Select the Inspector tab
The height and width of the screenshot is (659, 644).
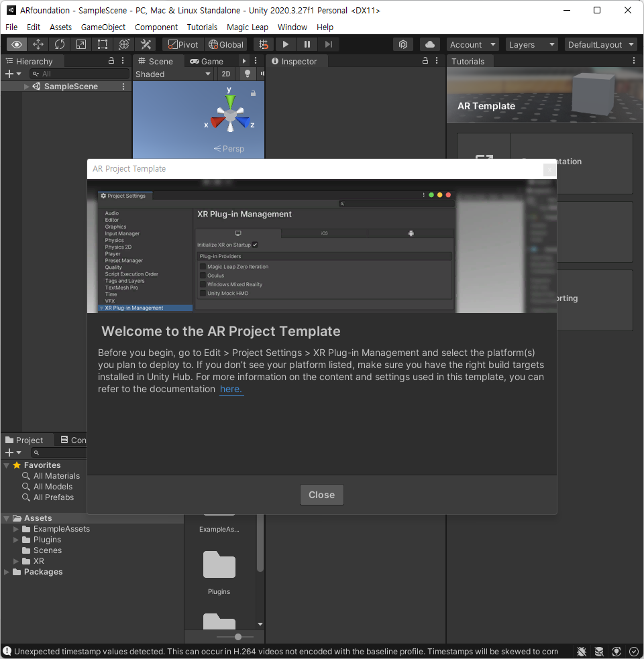point(294,62)
